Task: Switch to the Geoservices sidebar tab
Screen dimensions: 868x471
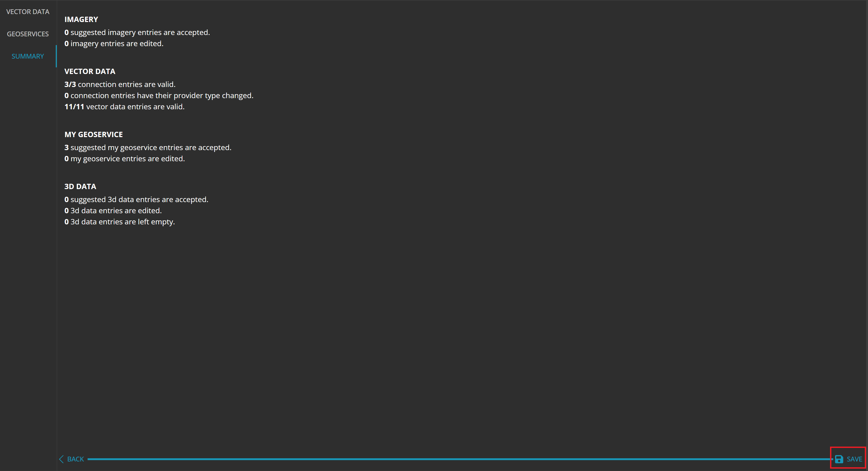Action: pyautogui.click(x=28, y=34)
